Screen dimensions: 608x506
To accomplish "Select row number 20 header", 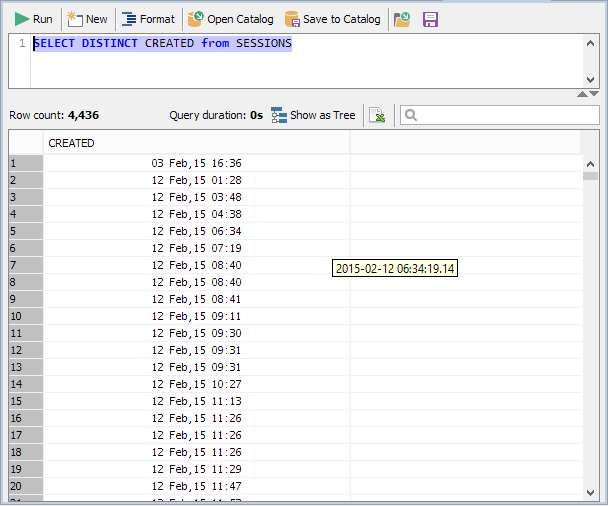I will [26, 486].
